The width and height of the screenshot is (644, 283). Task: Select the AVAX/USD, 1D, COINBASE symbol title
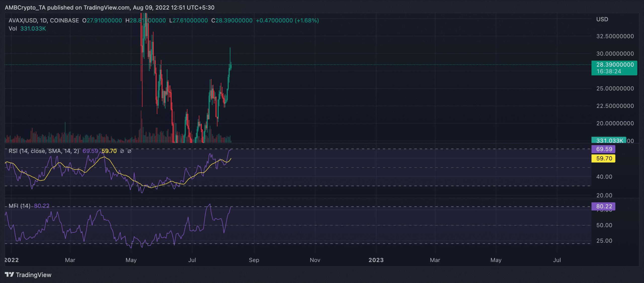pyautogui.click(x=44, y=21)
